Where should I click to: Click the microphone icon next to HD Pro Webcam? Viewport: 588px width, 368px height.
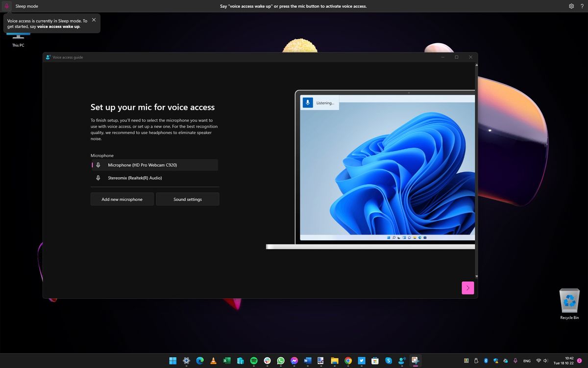click(x=98, y=165)
